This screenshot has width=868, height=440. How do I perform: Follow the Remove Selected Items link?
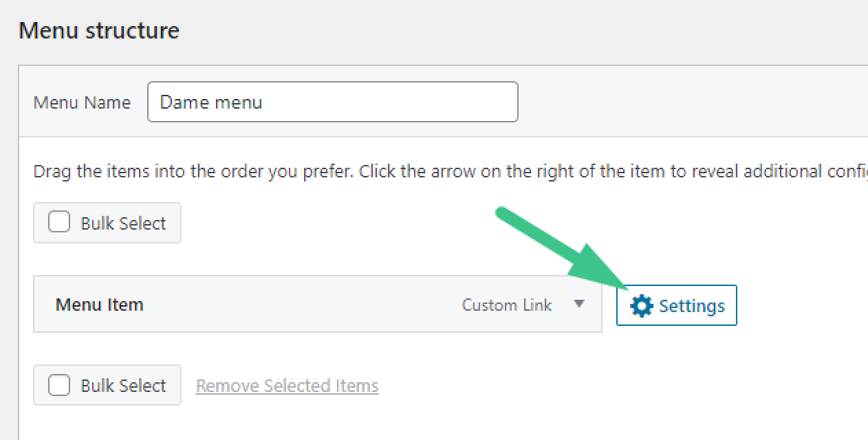point(287,386)
